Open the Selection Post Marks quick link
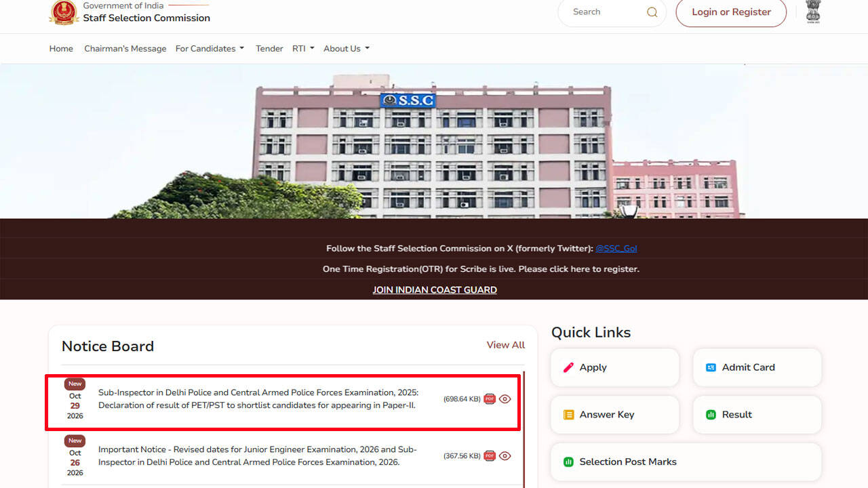 point(686,462)
